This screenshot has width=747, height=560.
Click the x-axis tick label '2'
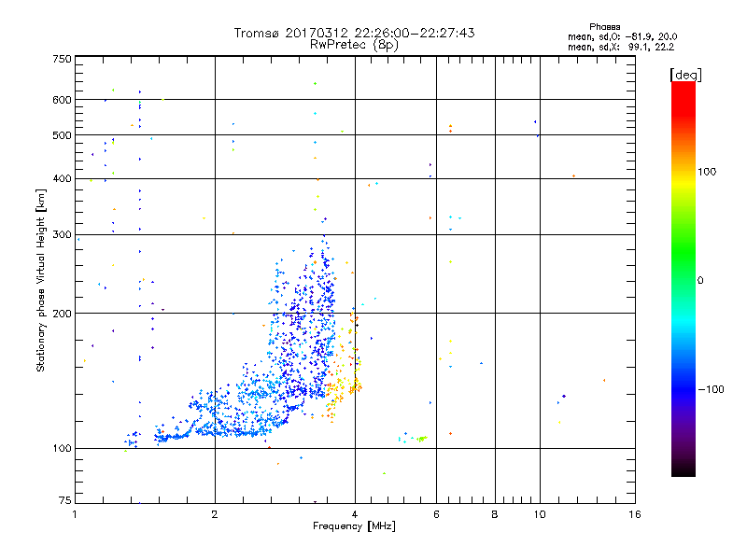(215, 514)
